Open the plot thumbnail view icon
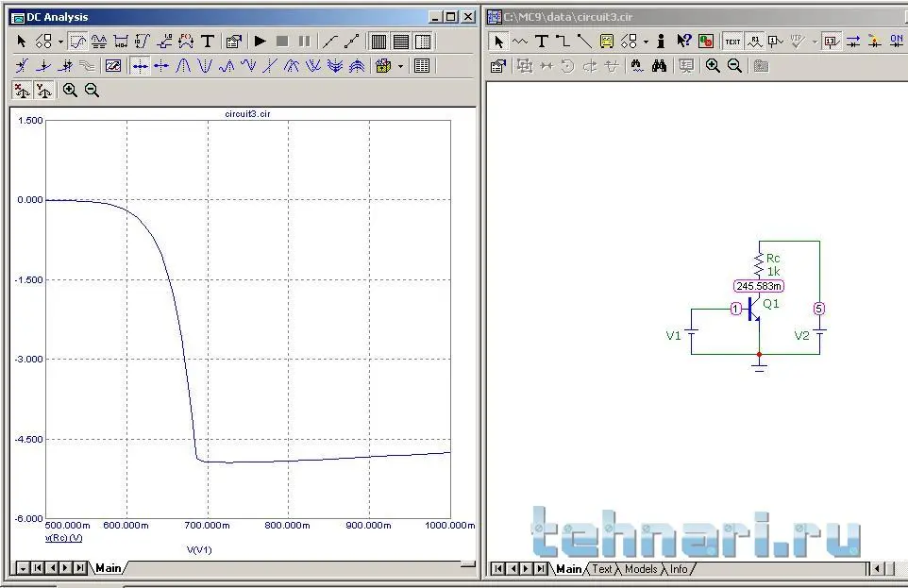This screenshot has width=908, height=588. point(113,66)
